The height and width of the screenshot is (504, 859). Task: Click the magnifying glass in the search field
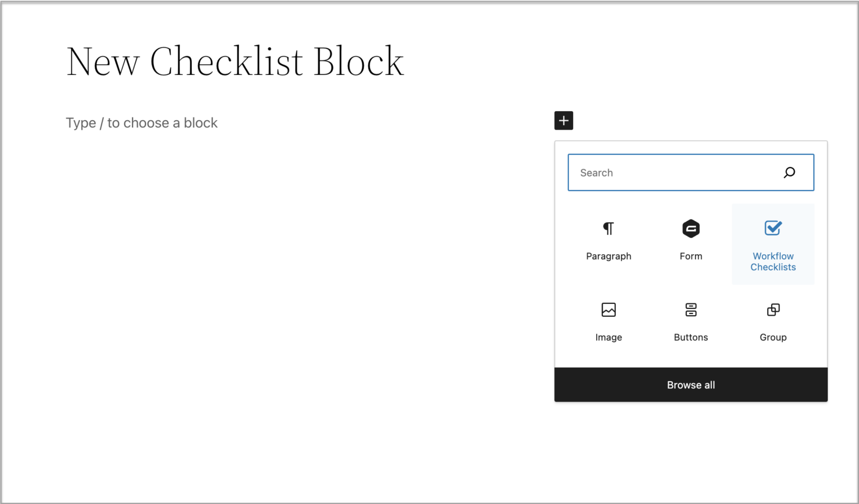coord(790,172)
